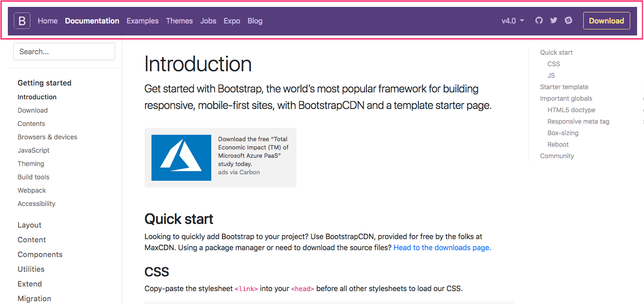644x304 pixels.
Task: Jump to Responsive meta tag section
Action: 578,121
